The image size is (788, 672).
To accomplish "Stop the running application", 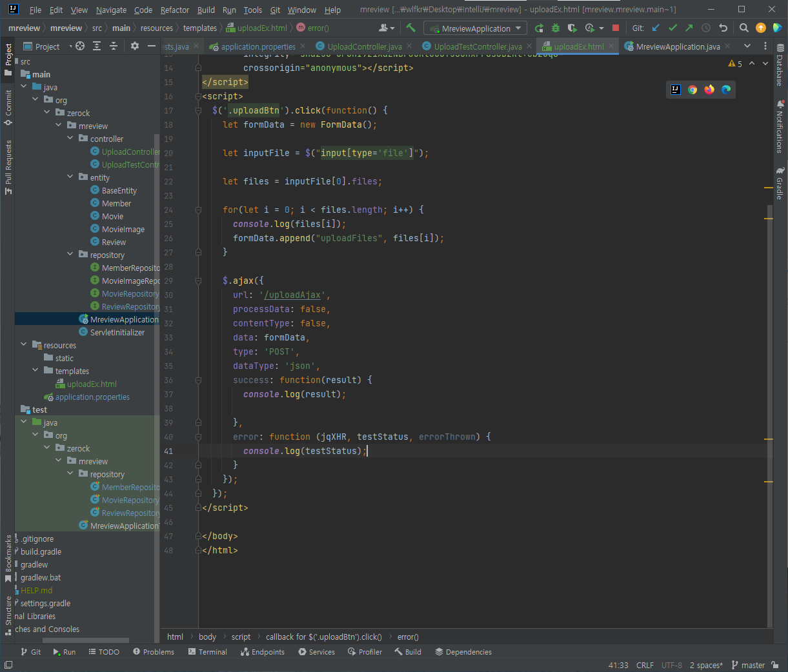I will point(616,28).
